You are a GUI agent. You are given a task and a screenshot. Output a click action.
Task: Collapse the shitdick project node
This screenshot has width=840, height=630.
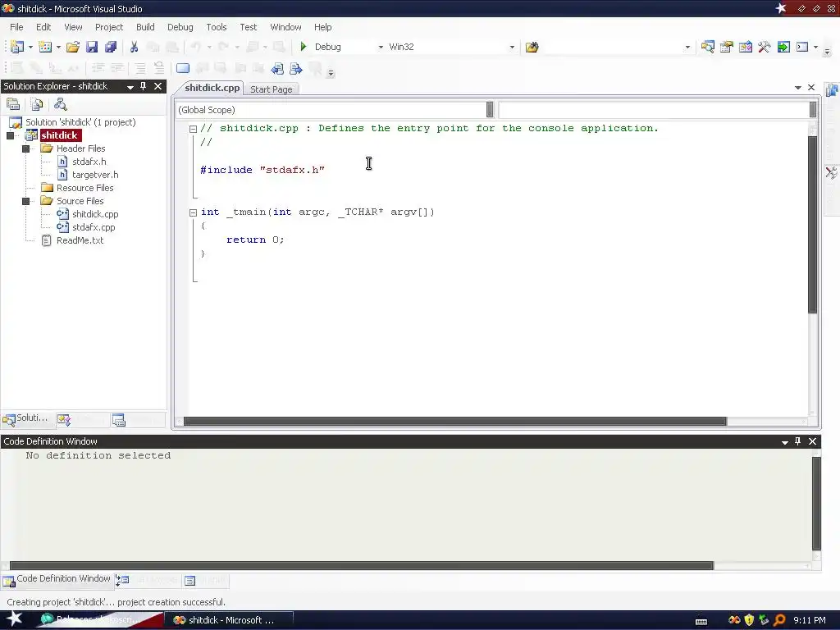tap(10, 135)
